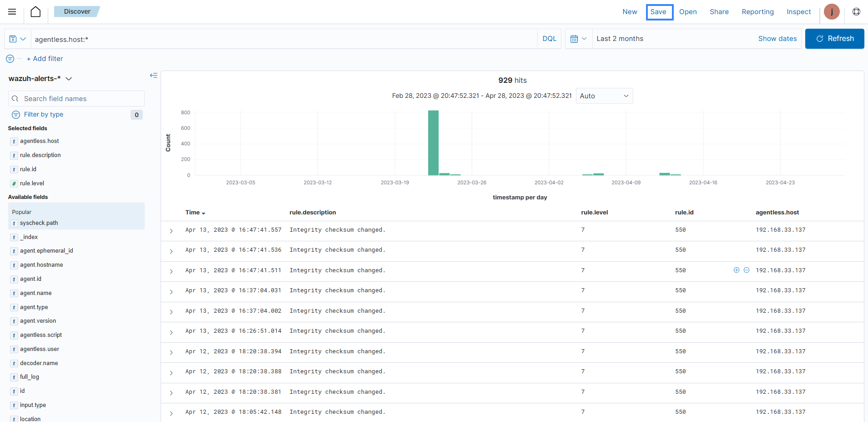Click the search field names magnifier
This screenshot has height=422, width=868.
click(x=15, y=99)
